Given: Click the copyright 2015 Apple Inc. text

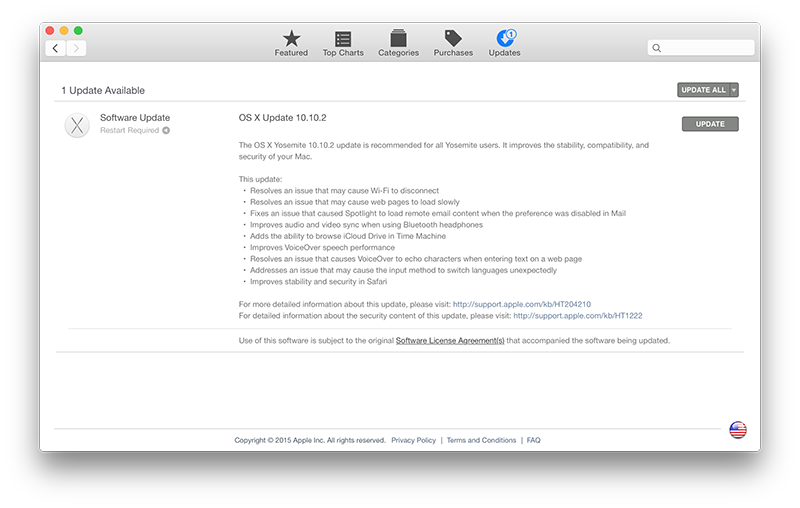Looking at the screenshot, I should click(x=310, y=440).
